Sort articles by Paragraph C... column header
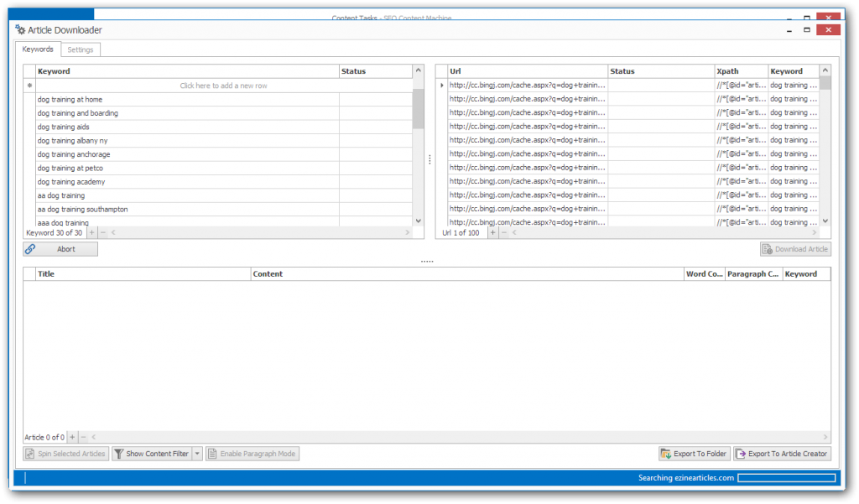Image resolution: width=859 pixels, height=504 pixels. [753, 274]
